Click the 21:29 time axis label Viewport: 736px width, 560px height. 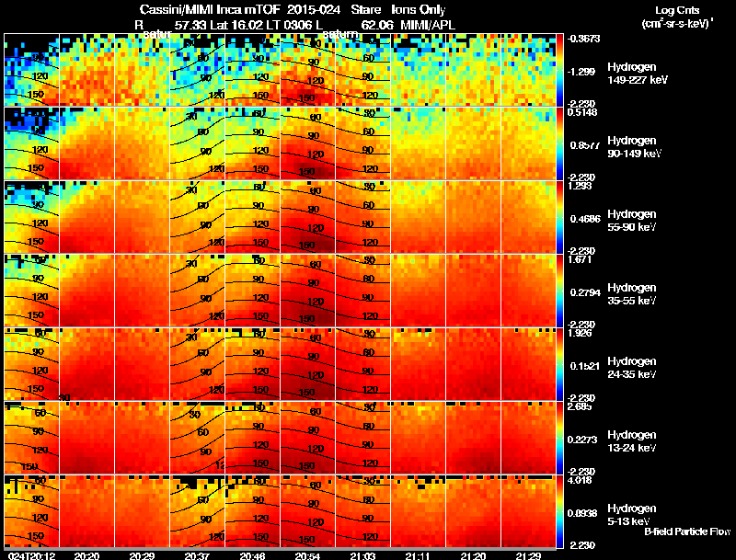[528, 555]
